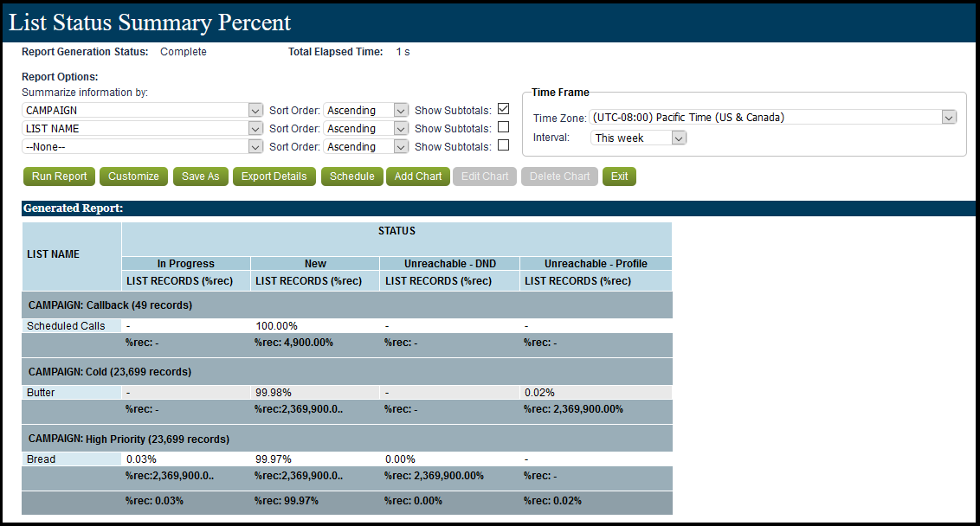Viewport: 980px width, 526px height.
Task: Enable Show Subtotals for LIST NAME row
Action: (503, 127)
